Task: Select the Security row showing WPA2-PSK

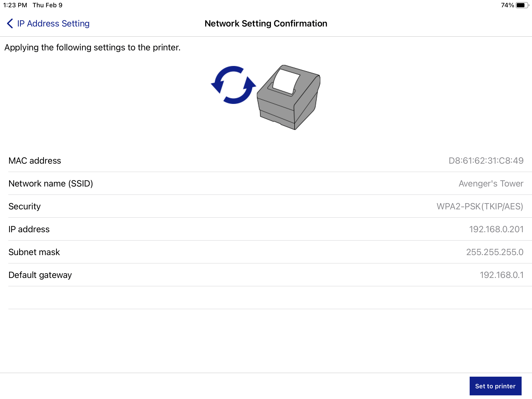Action: click(266, 206)
